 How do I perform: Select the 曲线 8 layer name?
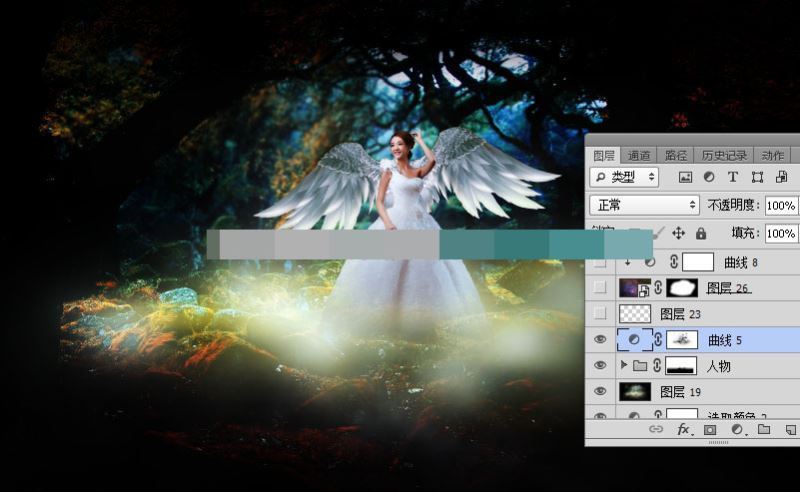741,262
